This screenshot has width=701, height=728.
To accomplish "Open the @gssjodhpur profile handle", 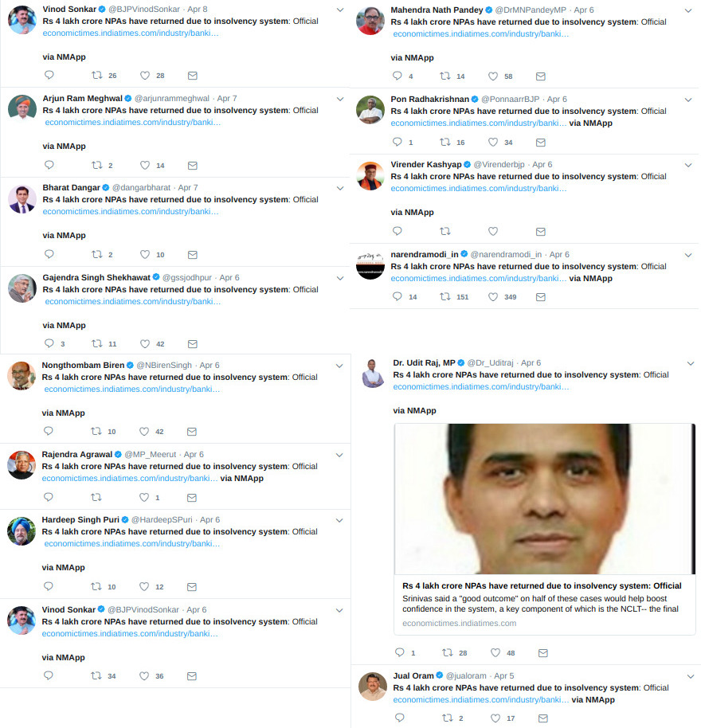I will (x=186, y=278).
